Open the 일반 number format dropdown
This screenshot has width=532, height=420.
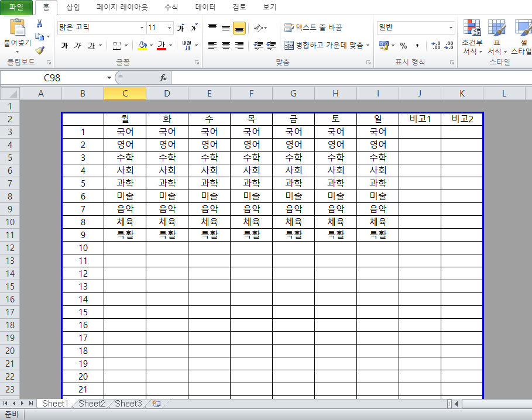(x=451, y=28)
